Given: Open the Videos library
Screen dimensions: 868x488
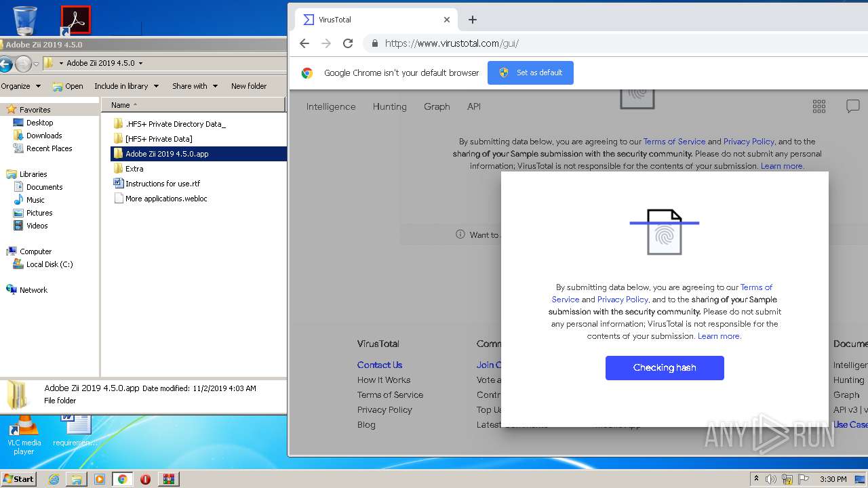Looking at the screenshot, I should pyautogui.click(x=37, y=226).
